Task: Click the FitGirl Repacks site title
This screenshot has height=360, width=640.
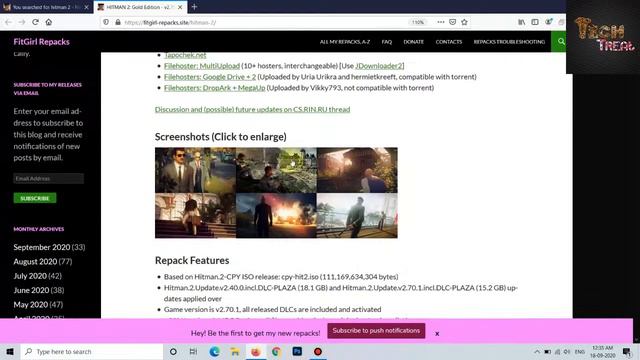Action: coord(41,42)
